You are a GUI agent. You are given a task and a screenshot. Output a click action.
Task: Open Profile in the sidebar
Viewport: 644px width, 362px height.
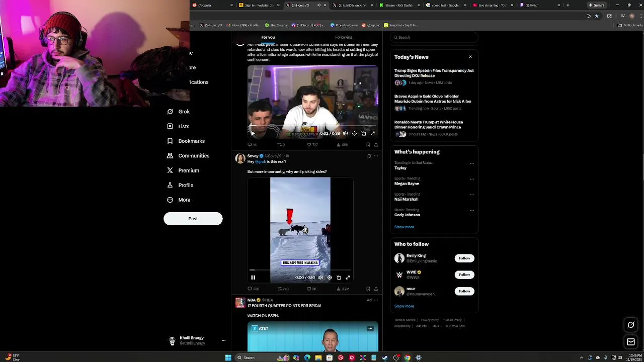(x=180, y=185)
